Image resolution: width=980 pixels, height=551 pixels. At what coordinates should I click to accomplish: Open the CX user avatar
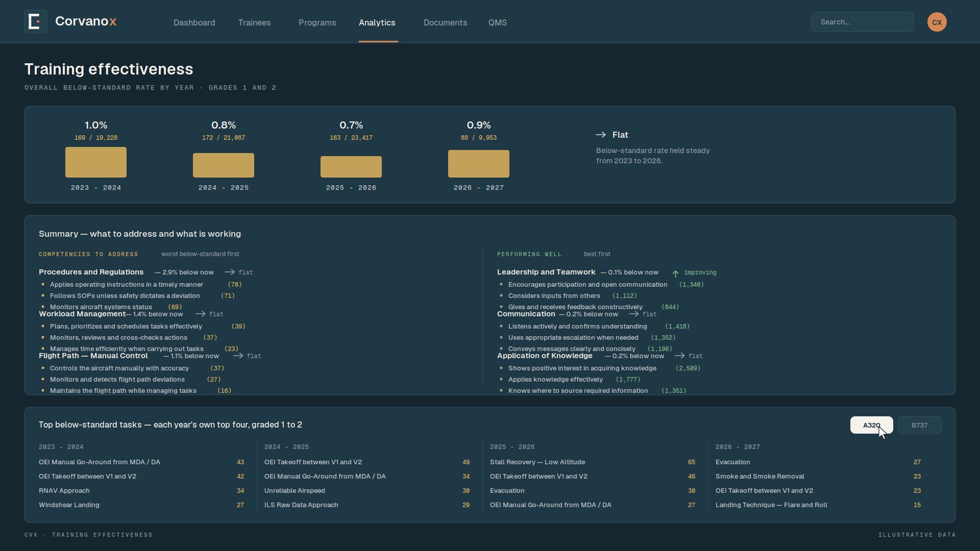point(937,22)
